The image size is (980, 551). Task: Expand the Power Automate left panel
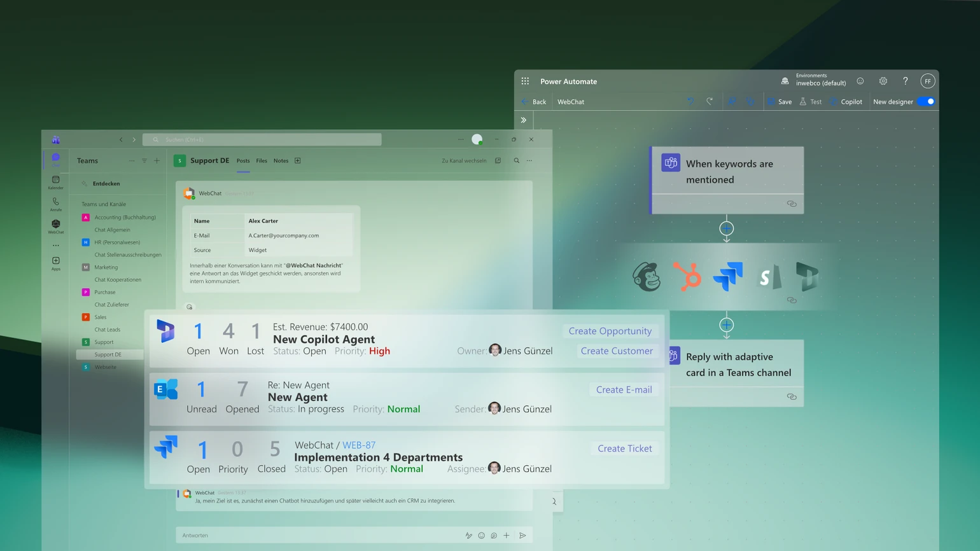(524, 120)
